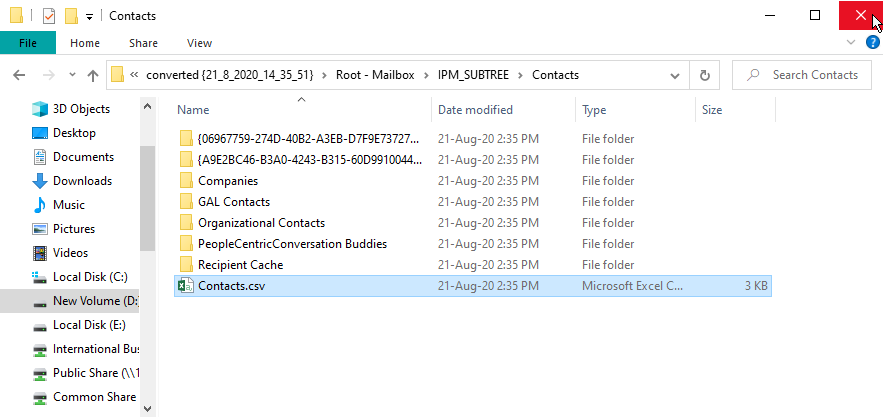
Task: Click the Root - Mailbox breadcrumb
Action: [x=375, y=75]
